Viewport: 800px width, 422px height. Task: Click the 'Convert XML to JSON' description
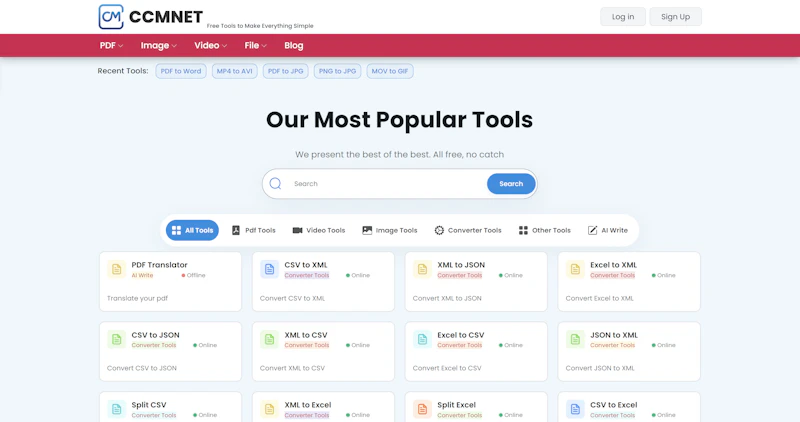pos(446,298)
